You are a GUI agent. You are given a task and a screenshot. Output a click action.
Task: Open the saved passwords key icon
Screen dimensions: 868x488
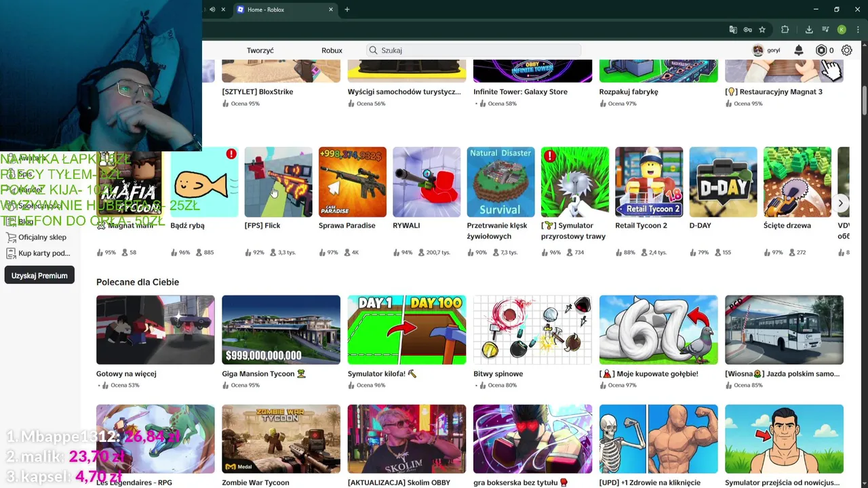click(x=747, y=30)
